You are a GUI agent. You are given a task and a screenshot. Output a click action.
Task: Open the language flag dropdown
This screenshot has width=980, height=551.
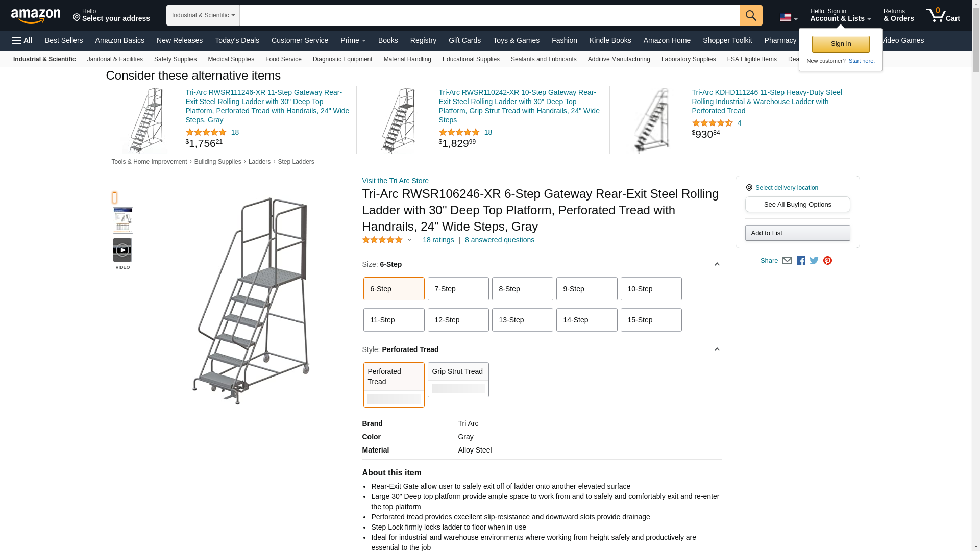pyautogui.click(x=788, y=18)
